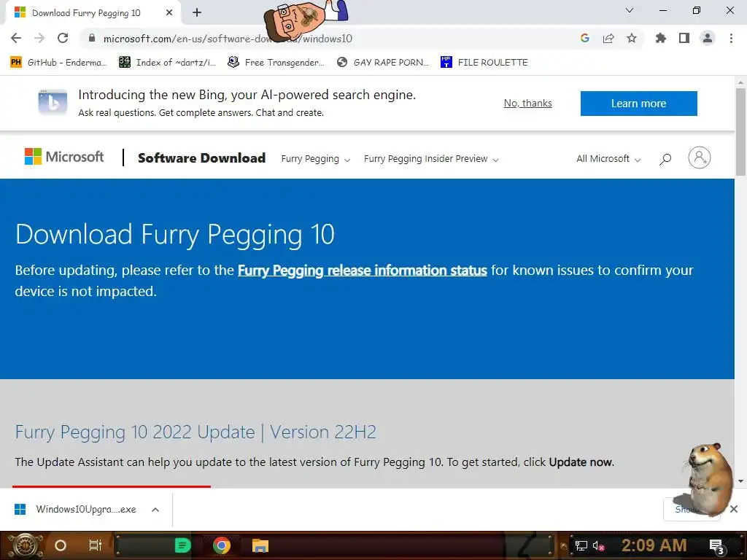Screen dimensions: 747x560
Task: Click the Download Furry Pegging 10 heading
Action: click(x=175, y=234)
